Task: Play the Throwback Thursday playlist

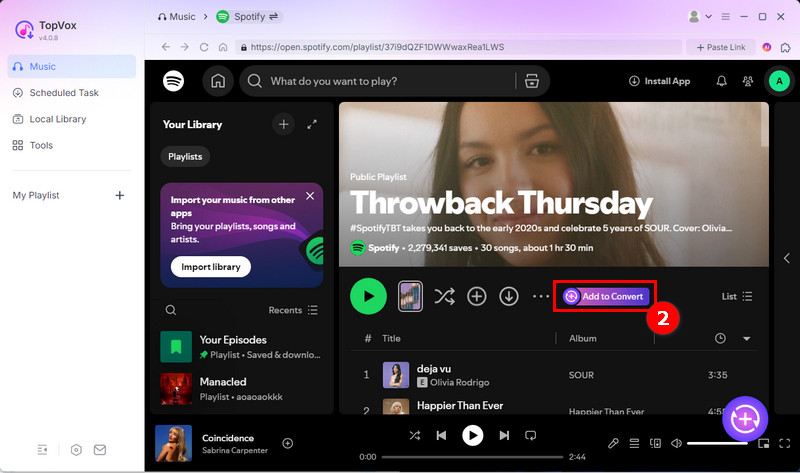Action: pos(368,296)
